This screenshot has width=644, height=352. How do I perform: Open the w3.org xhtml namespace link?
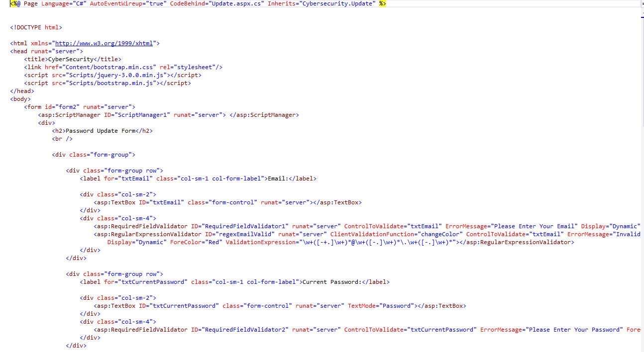(x=104, y=43)
